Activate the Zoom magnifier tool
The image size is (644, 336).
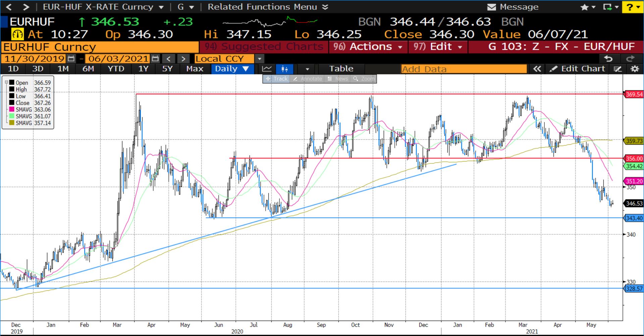364,79
